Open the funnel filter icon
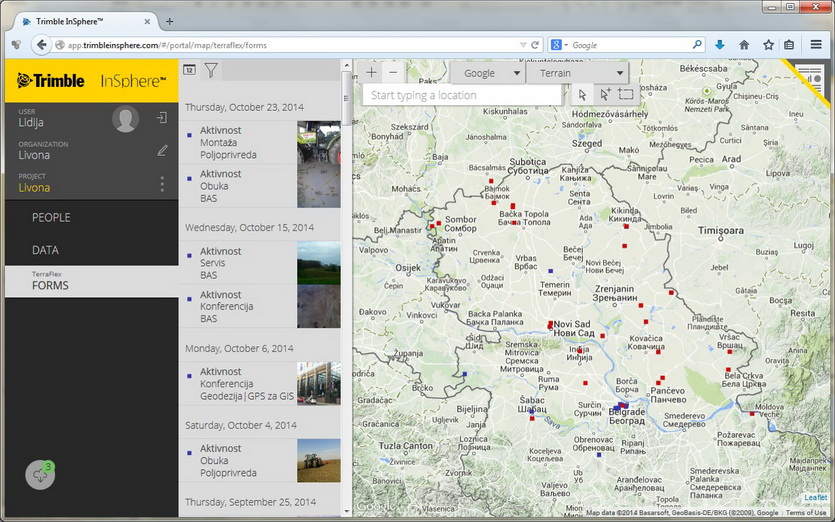The height and width of the screenshot is (522, 835). [x=211, y=70]
